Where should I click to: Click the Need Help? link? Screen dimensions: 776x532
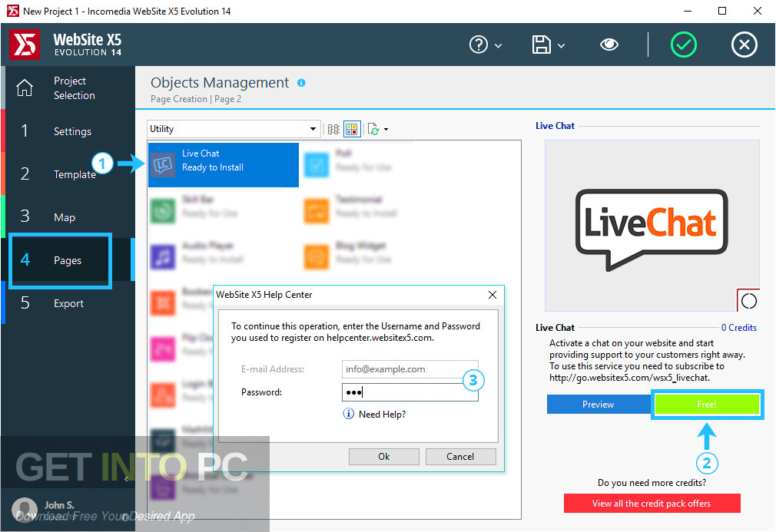[382, 415]
